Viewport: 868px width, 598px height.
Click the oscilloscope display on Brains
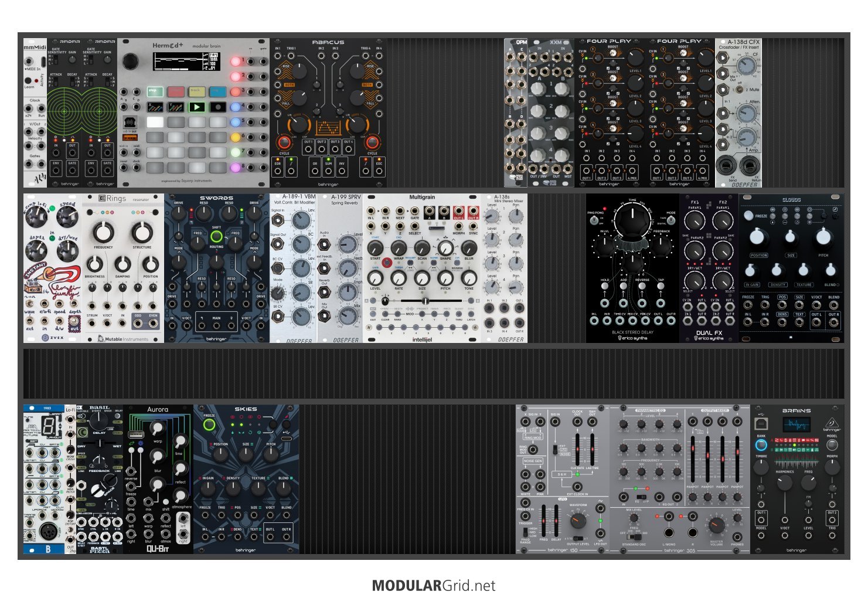pyautogui.click(x=796, y=424)
